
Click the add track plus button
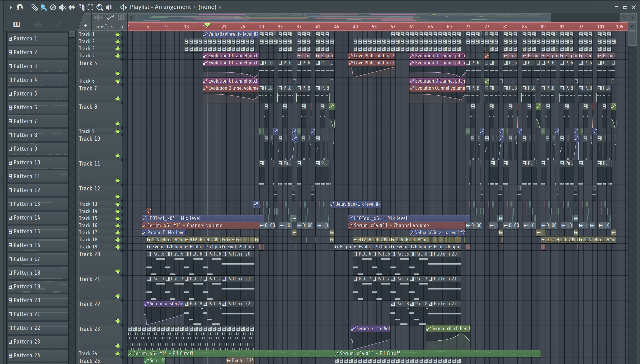(86, 26)
